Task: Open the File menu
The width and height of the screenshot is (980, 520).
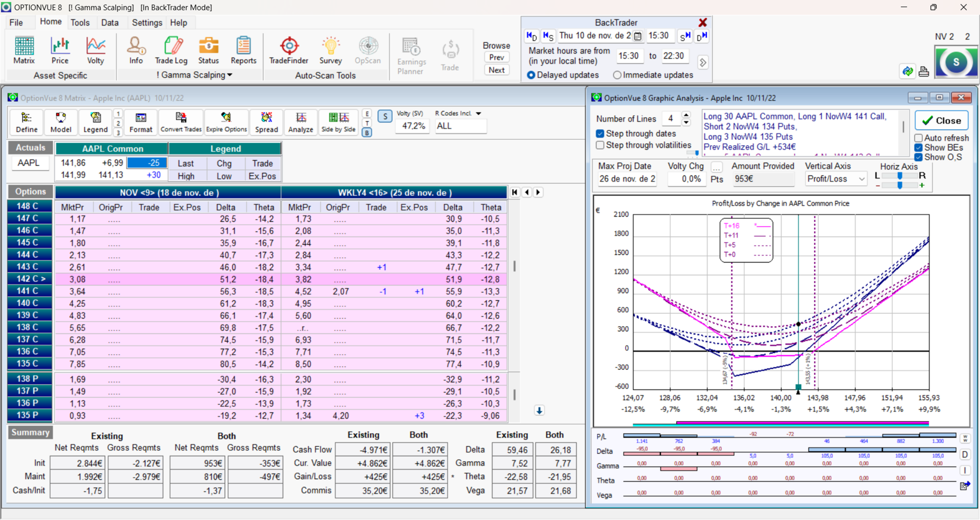Action: 16,23
